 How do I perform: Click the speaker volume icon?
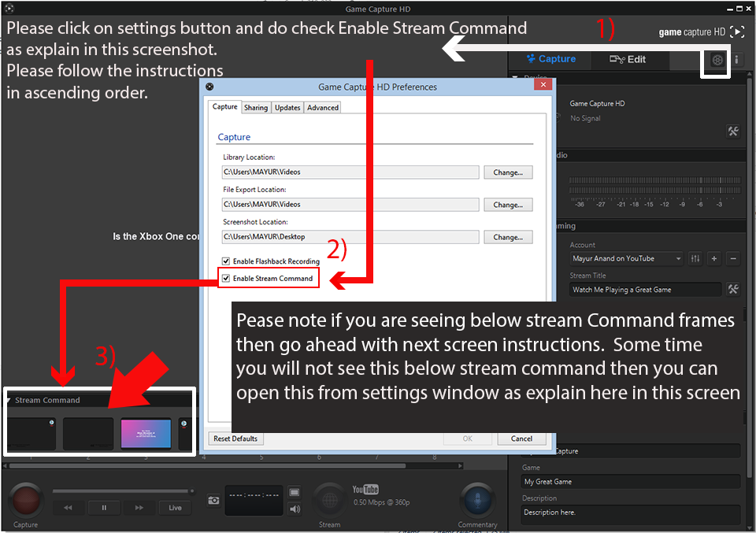pyautogui.click(x=295, y=509)
